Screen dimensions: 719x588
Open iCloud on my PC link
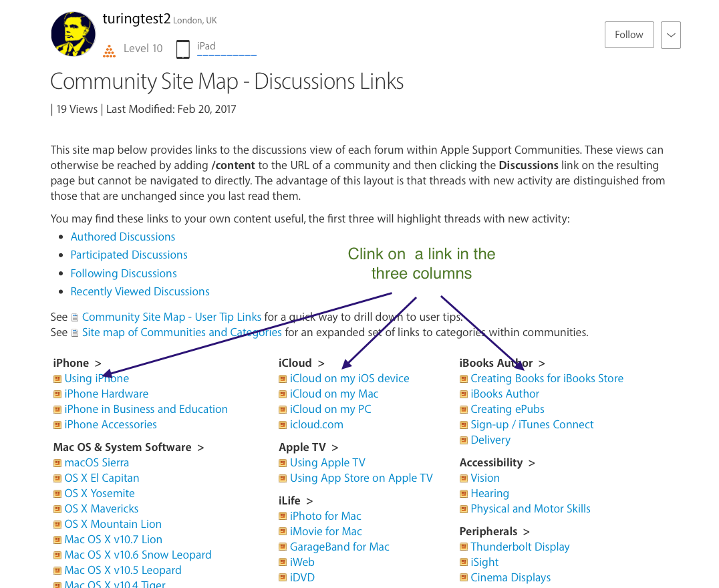pyautogui.click(x=331, y=409)
